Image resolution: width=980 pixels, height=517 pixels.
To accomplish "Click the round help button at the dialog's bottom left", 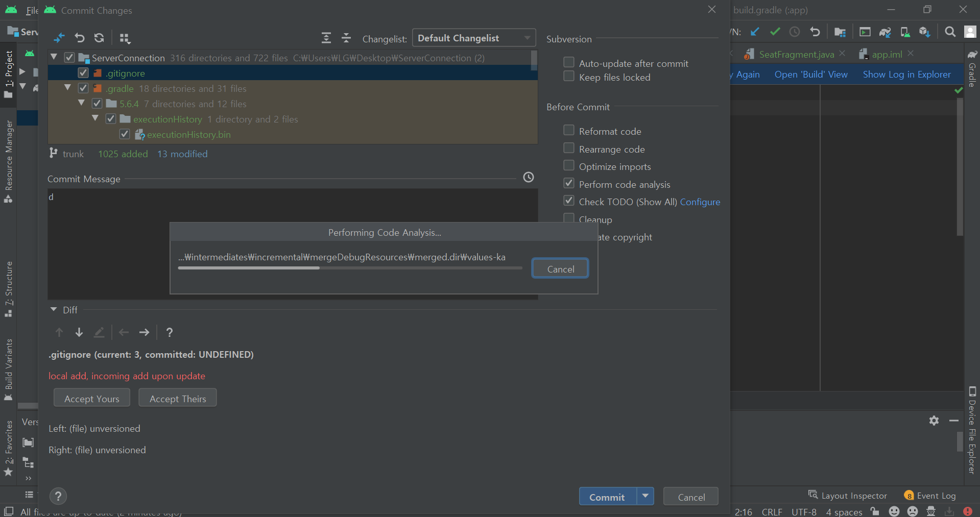I will tap(58, 496).
